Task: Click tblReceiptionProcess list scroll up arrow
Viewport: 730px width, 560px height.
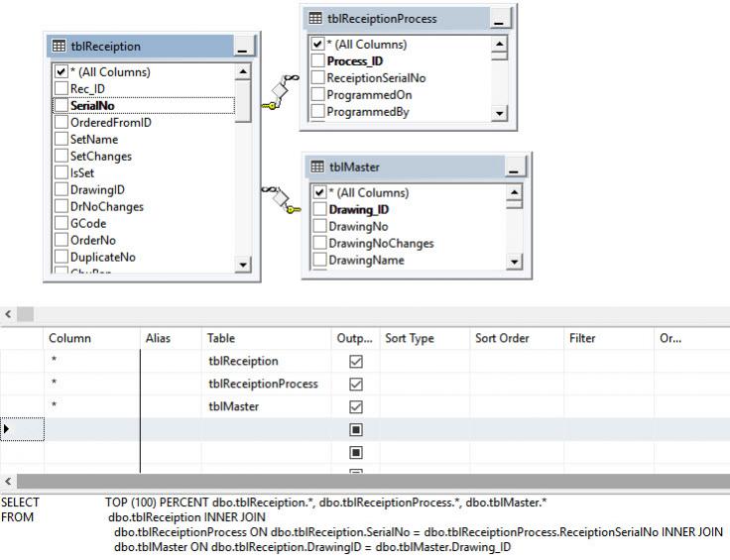Action: click(x=499, y=44)
